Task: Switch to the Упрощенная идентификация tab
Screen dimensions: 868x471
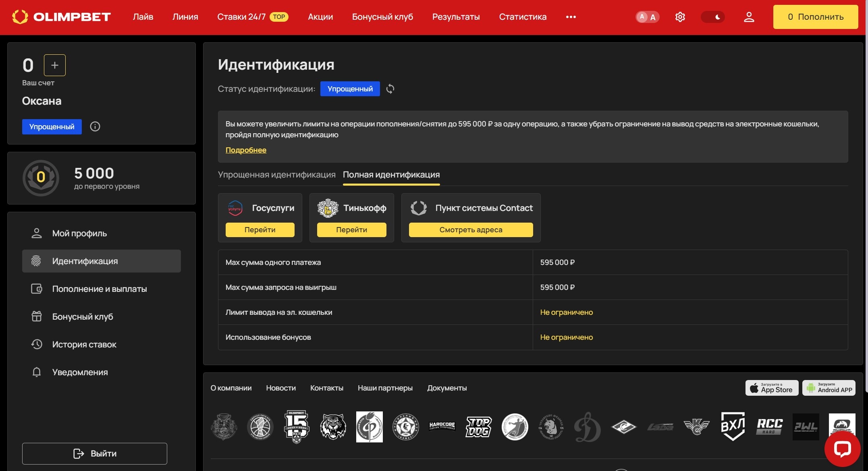Action: [276, 175]
